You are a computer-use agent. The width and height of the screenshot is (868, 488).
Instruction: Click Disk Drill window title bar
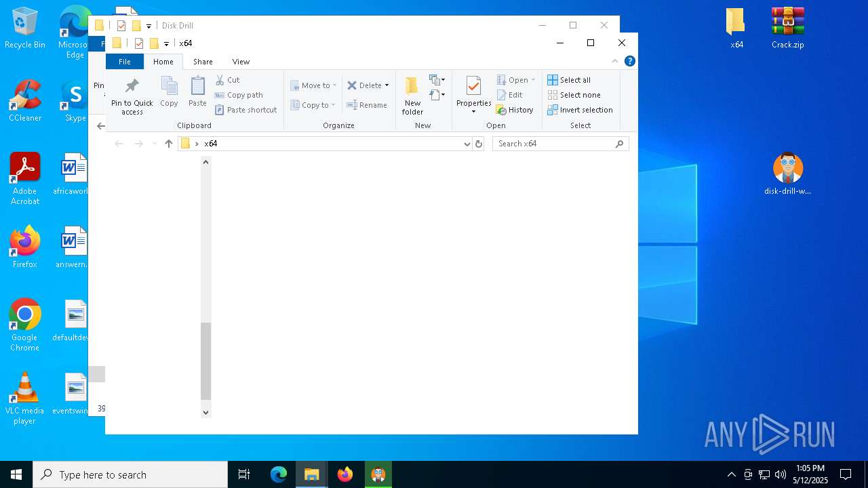[x=353, y=25]
